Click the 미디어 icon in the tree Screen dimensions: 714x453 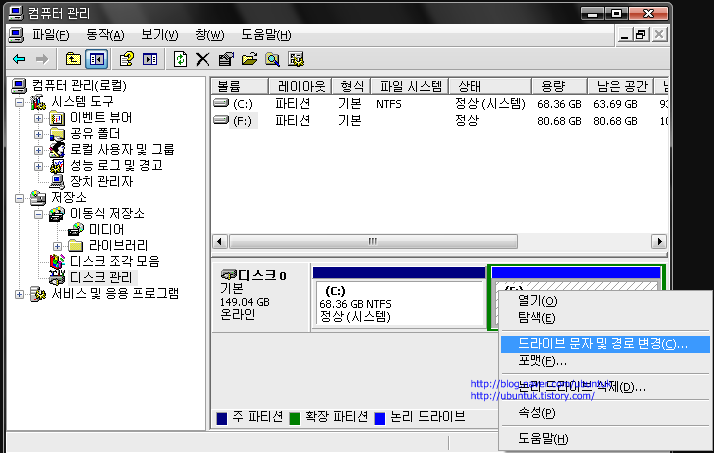[76, 229]
